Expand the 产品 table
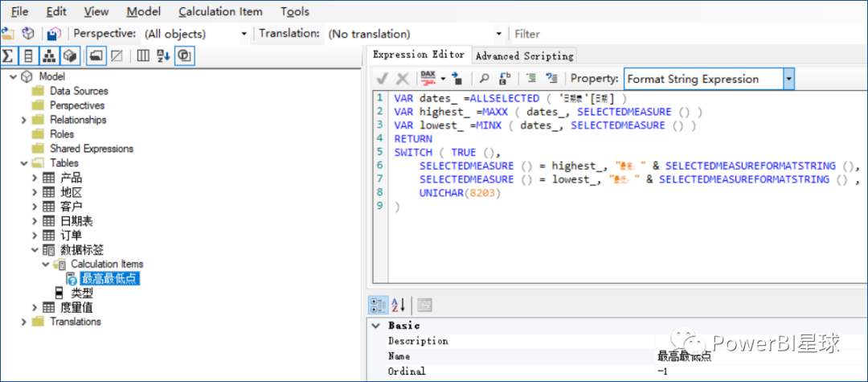868x382 pixels. click(x=35, y=178)
